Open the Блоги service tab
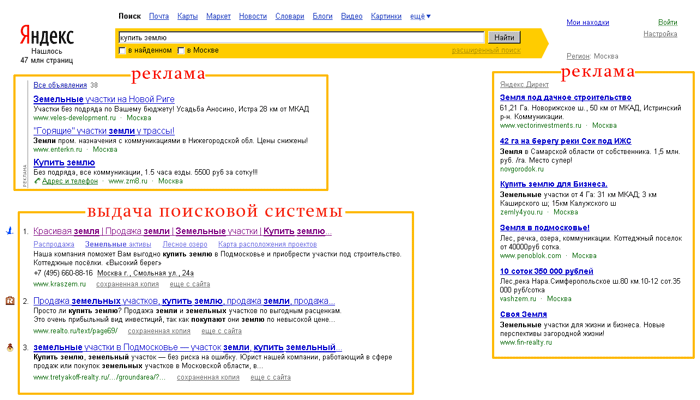The image size is (700, 400). 322,16
